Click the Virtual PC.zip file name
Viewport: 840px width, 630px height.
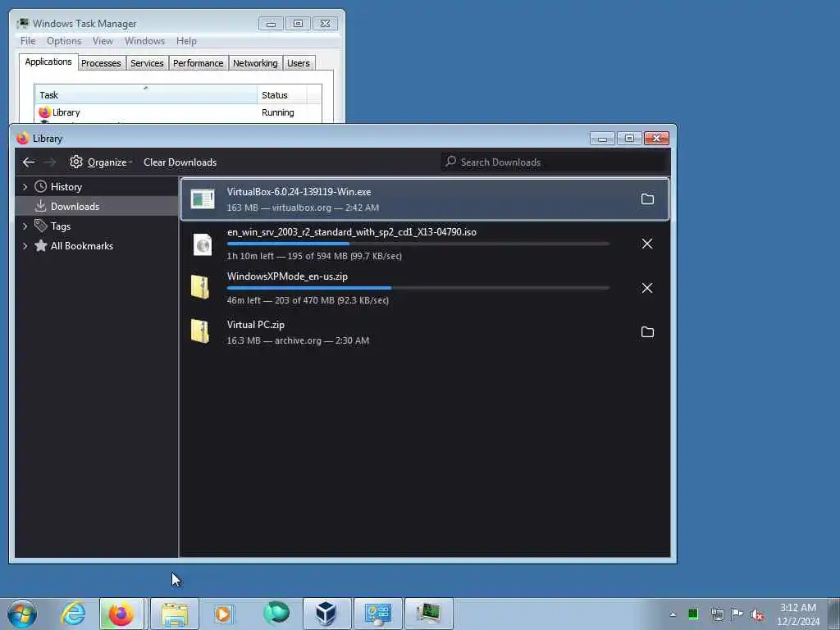point(256,325)
